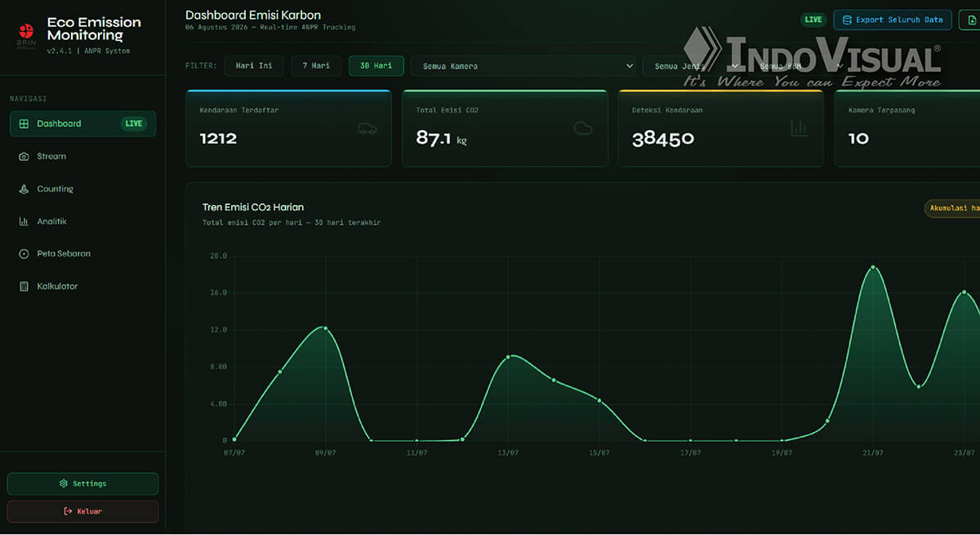Switch the filter to 7 Hari

click(x=316, y=65)
